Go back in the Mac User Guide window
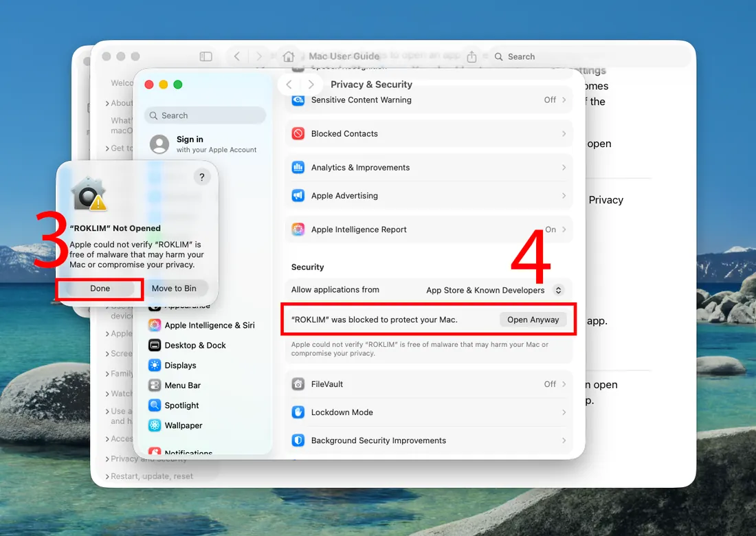756x536 pixels. tap(236, 56)
